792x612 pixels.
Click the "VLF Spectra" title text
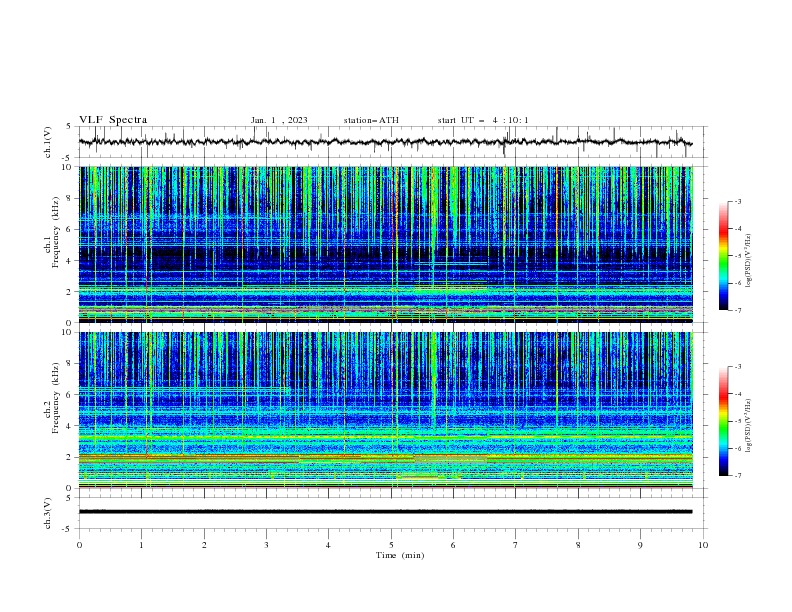click(x=113, y=120)
